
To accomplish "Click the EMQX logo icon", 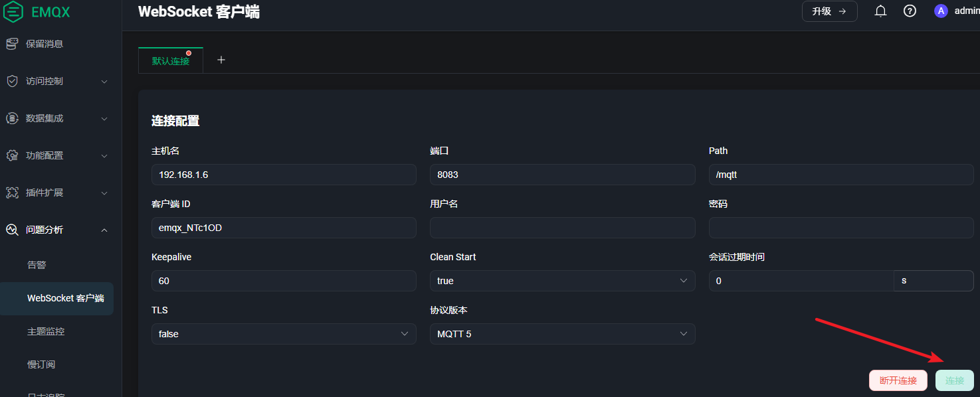I will [13, 11].
